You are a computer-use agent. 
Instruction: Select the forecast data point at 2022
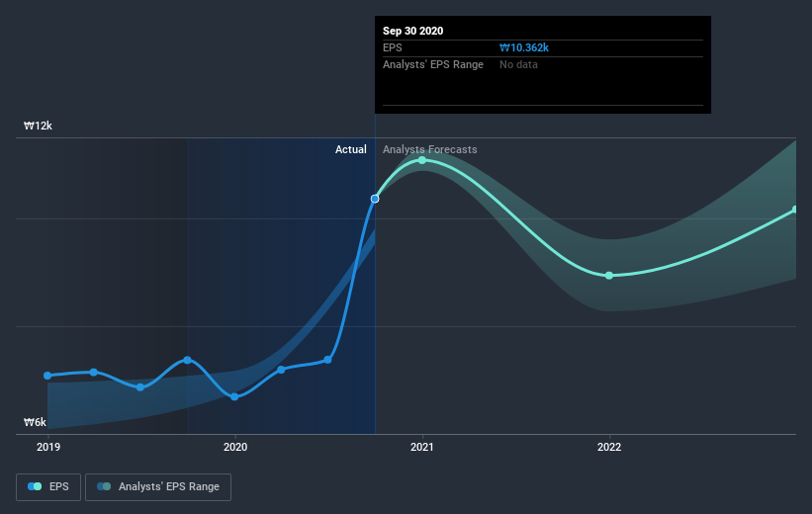pyautogui.click(x=609, y=276)
